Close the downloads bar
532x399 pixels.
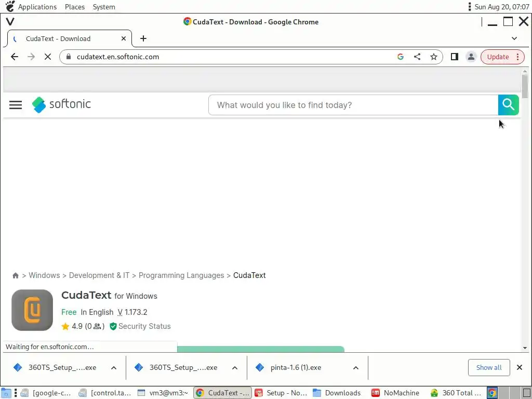[x=520, y=367]
